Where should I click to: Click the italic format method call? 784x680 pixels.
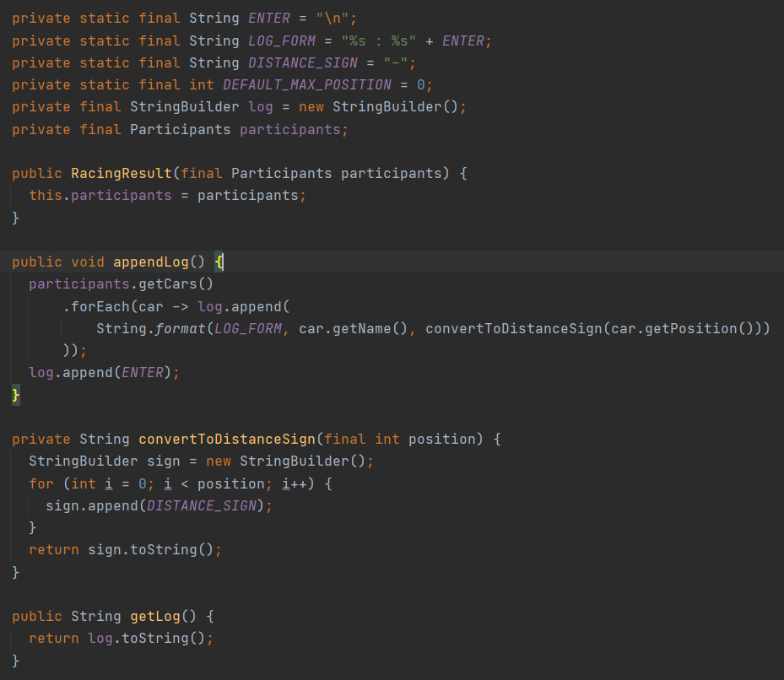(x=181, y=328)
